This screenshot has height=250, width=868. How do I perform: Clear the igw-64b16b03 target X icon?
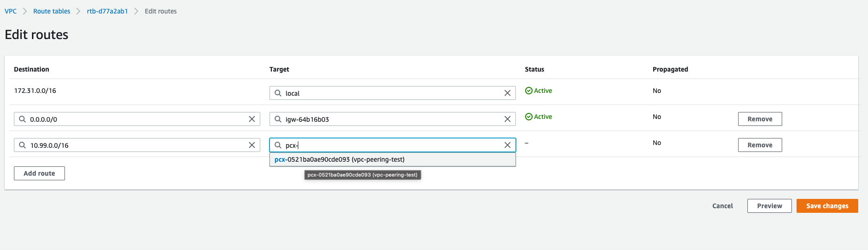(x=508, y=119)
